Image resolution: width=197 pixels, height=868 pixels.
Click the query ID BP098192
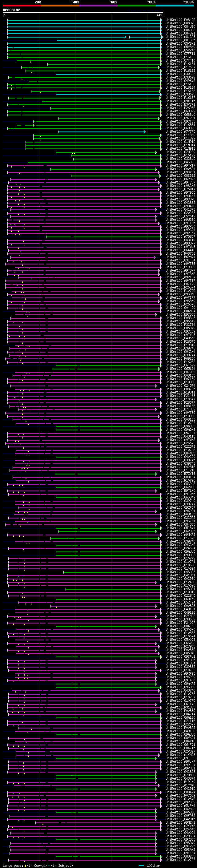11,10
